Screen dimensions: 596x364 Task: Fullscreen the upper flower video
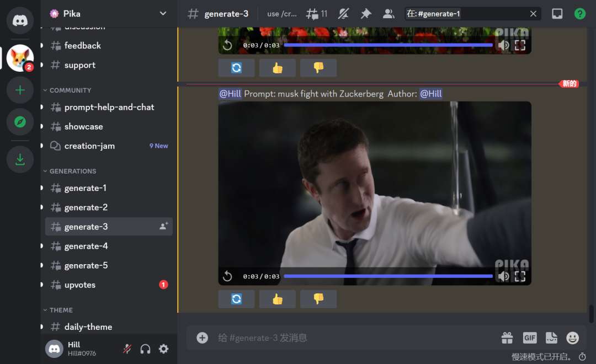click(x=520, y=45)
